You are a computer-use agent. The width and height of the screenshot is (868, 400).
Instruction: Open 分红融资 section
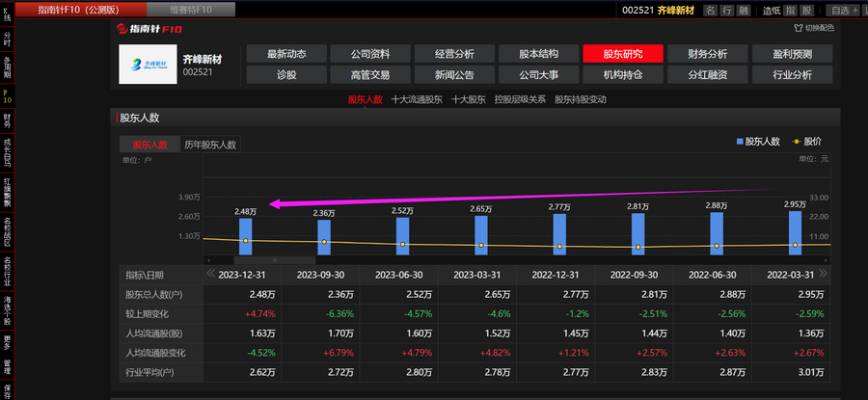708,74
